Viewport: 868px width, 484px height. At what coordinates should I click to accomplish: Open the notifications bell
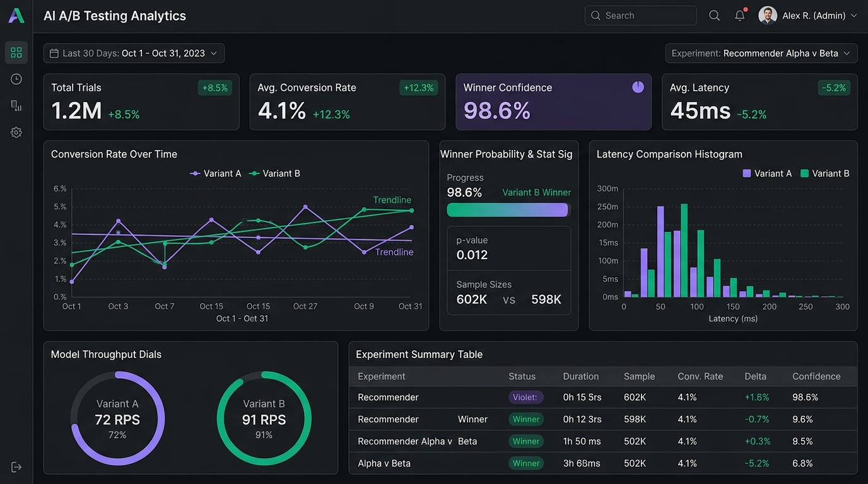click(x=740, y=16)
